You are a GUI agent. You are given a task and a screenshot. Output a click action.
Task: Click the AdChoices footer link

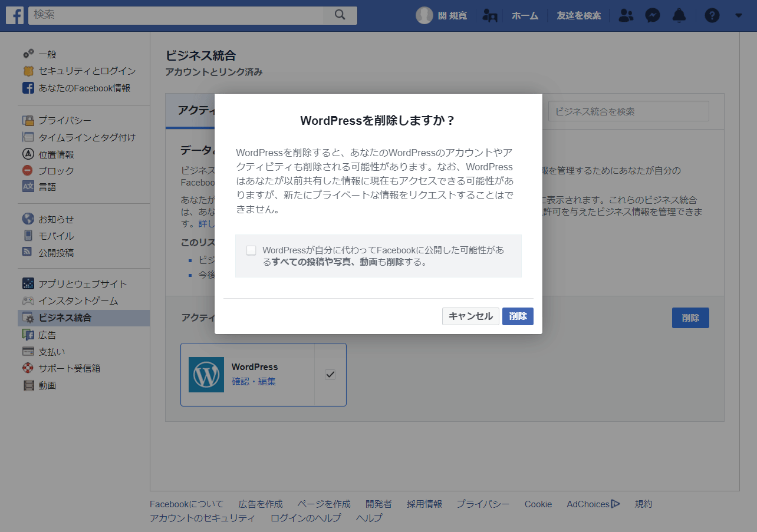pos(593,504)
